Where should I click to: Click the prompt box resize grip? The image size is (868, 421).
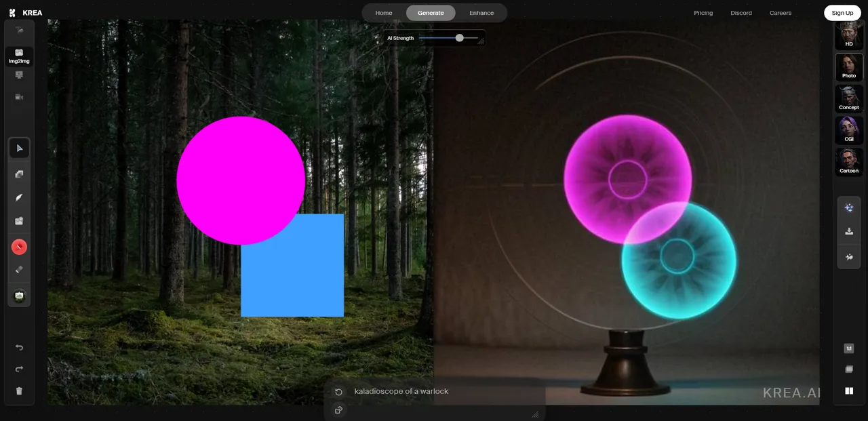coord(535,414)
